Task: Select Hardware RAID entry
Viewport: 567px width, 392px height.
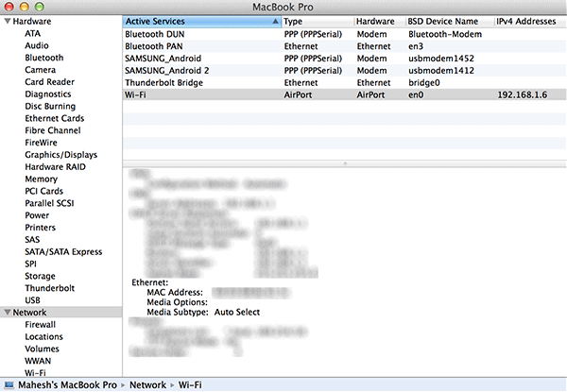Action: [56, 167]
